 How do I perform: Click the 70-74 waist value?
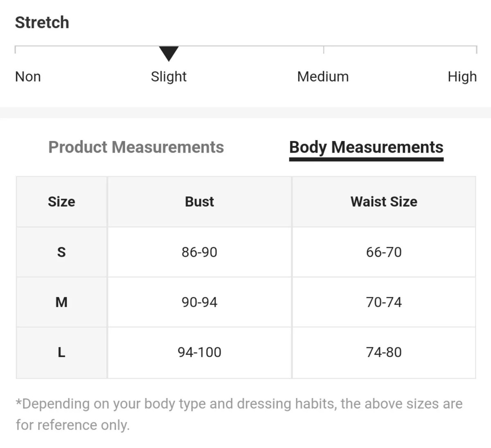point(384,302)
